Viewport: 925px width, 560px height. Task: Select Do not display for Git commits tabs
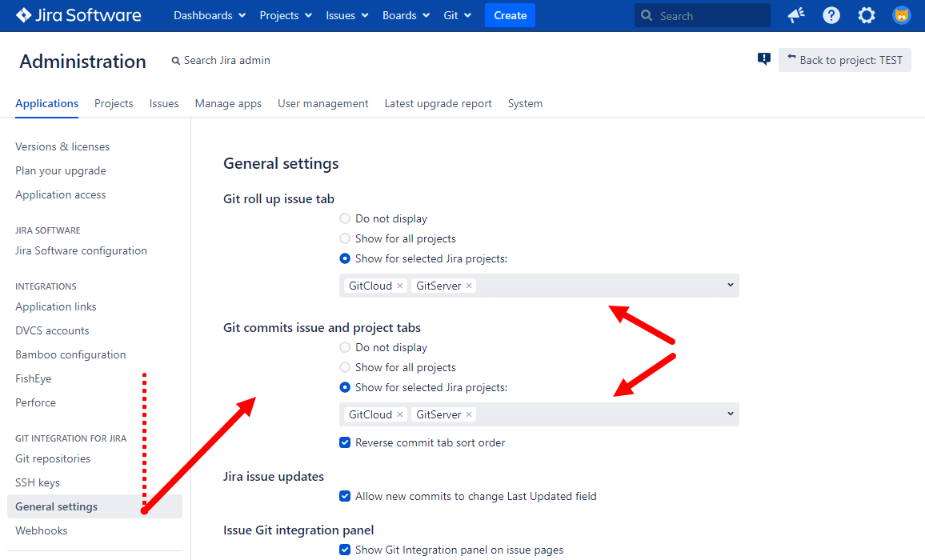(x=345, y=347)
